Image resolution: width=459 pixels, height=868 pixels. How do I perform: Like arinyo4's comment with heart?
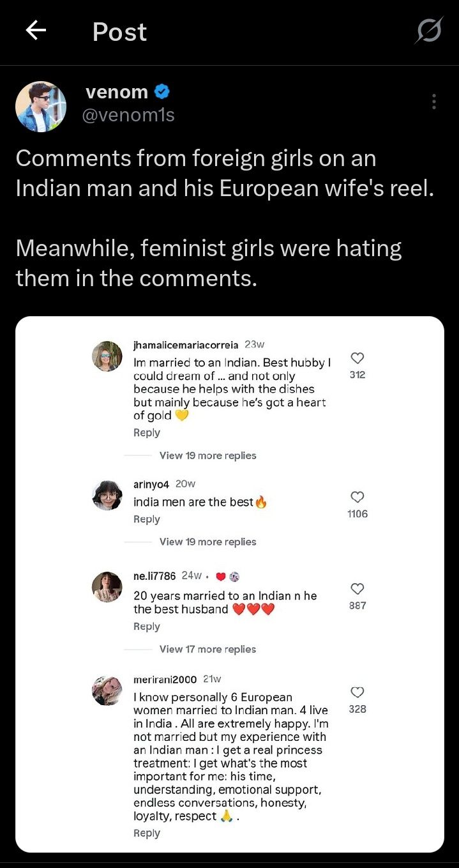coord(357,497)
